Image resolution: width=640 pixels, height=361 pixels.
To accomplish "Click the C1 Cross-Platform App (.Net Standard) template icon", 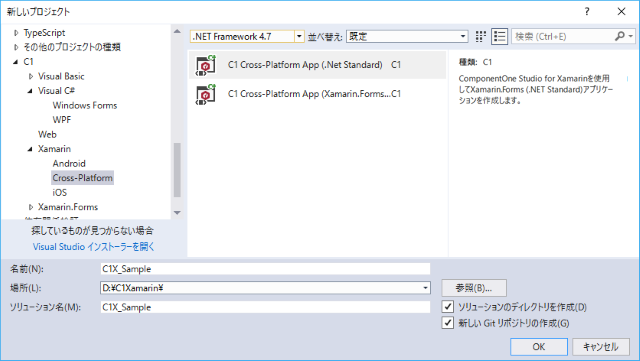I will [x=206, y=65].
